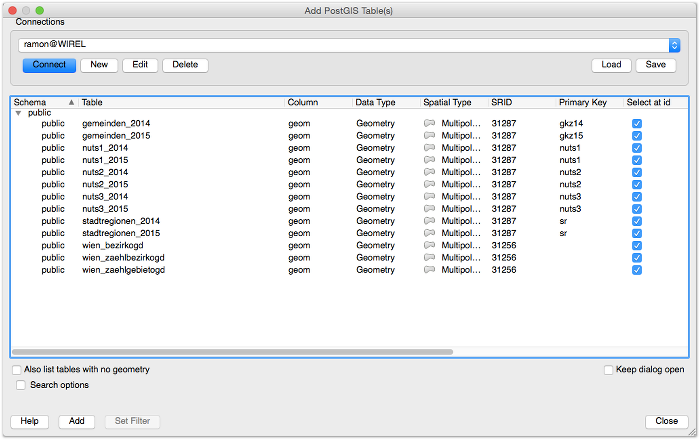The height and width of the screenshot is (440, 700).
Task: Select the gemeinden_2014 table name
Action: point(116,123)
